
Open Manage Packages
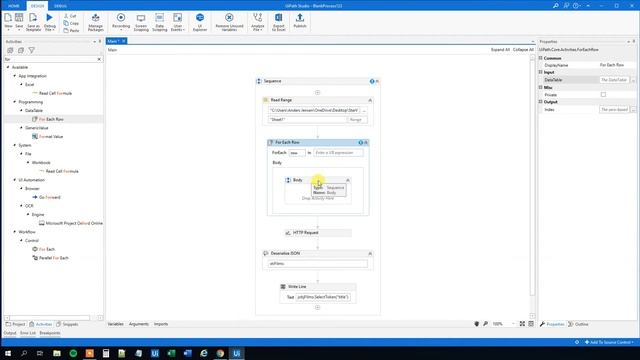[x=96, y=22]
